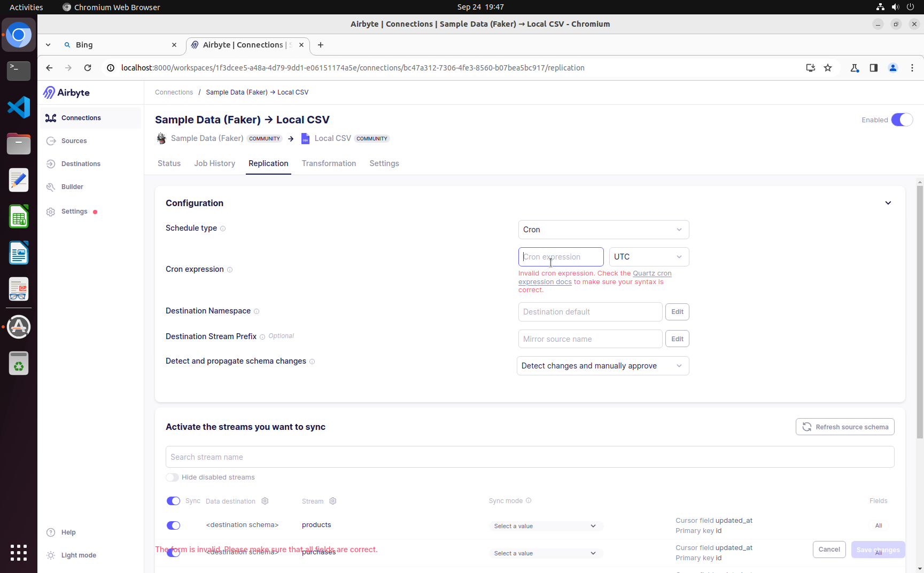Image resolution: width=924 pixels, height=573 pixels.
Task: Open the Builder page from sidebar
Action: click(72, 187)
